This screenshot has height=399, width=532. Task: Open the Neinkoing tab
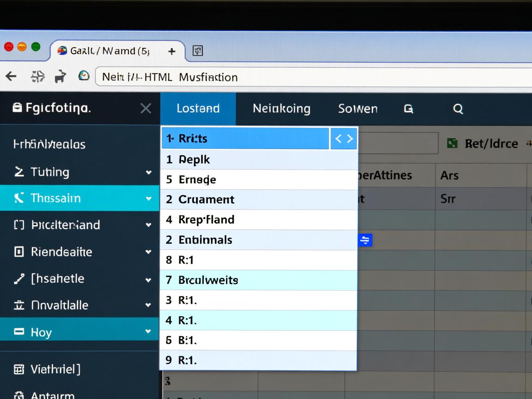[281, 109]
